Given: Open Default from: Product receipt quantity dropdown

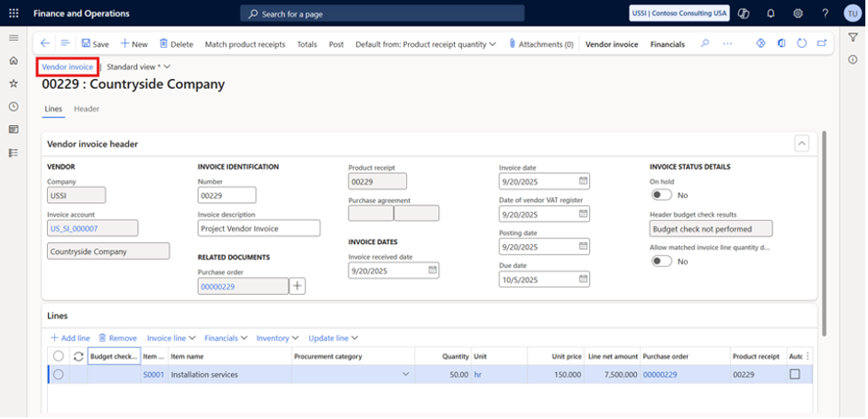Looking at the screenshot, I should pos(426,44).
